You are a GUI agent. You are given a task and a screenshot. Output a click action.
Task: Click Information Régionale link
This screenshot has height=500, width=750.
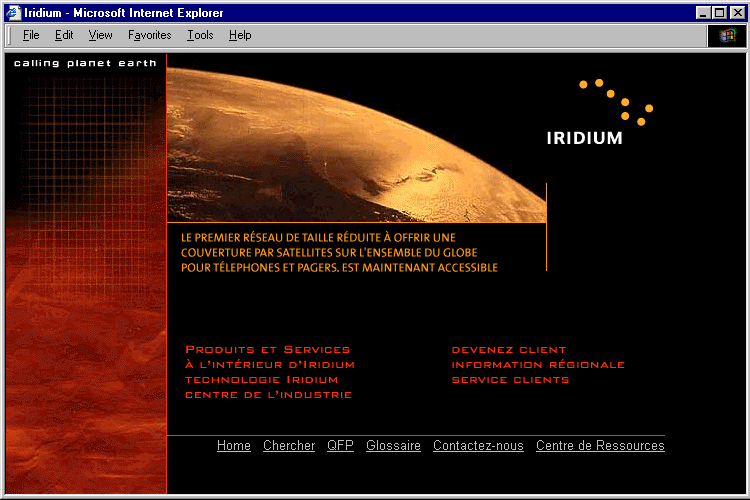pos(538,365)
